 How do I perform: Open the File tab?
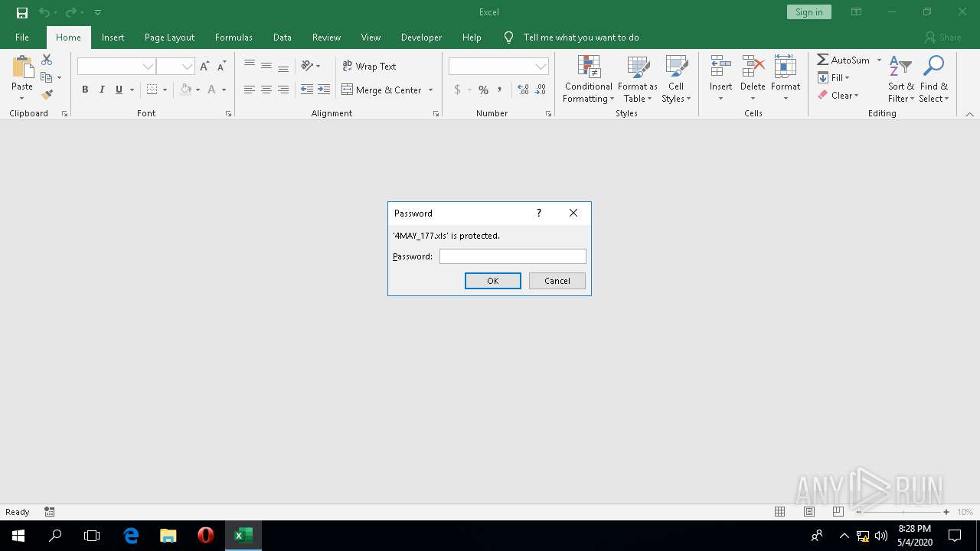22,37
